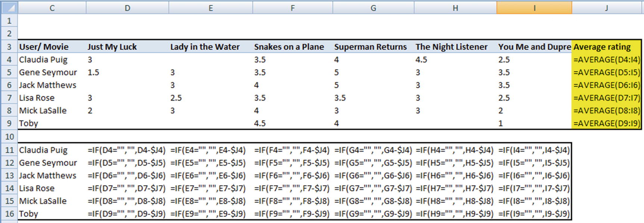Select the User/ Movie header cell
Screen dimensions: 644x223
pos(52,47)
